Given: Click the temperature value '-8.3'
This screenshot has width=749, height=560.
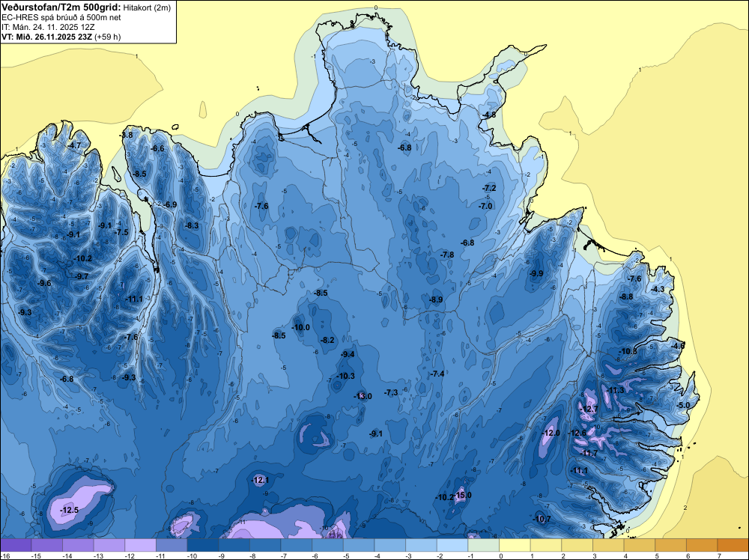Looking at the screenshot, I should pyautogui.click(x=192, y=225).
